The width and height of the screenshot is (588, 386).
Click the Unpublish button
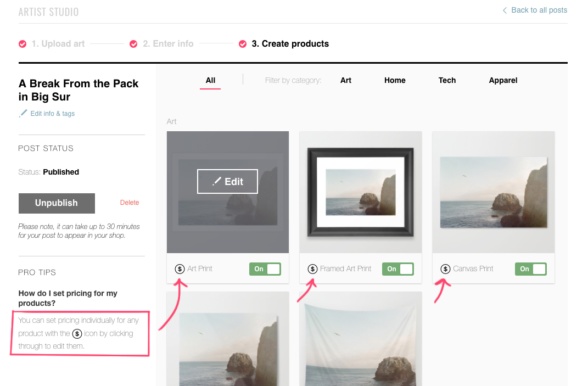[57, 203]
